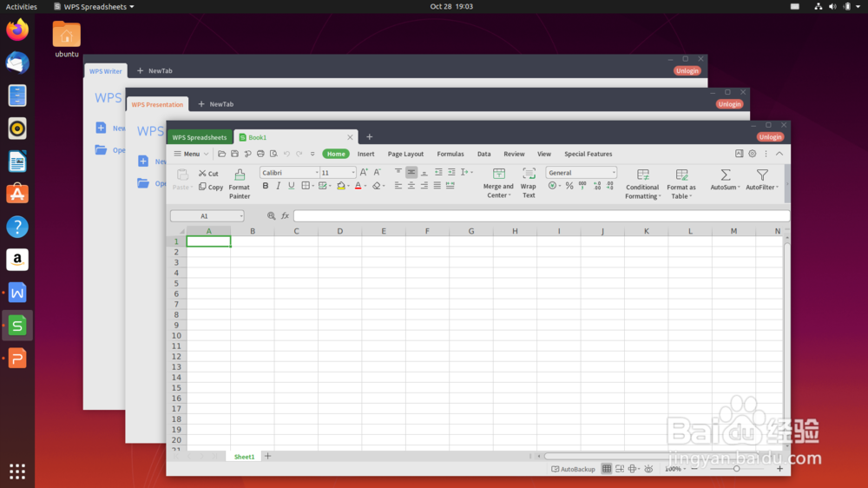Screen dimensions: 868x488
Task: Open the Insert ribbon tab
Action: click(366, 154)
